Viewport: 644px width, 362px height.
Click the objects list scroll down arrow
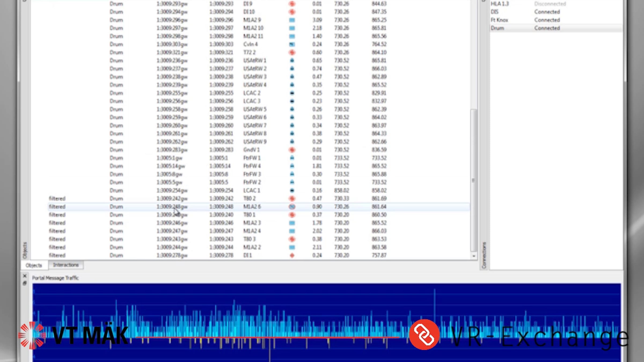pos(474,256)
